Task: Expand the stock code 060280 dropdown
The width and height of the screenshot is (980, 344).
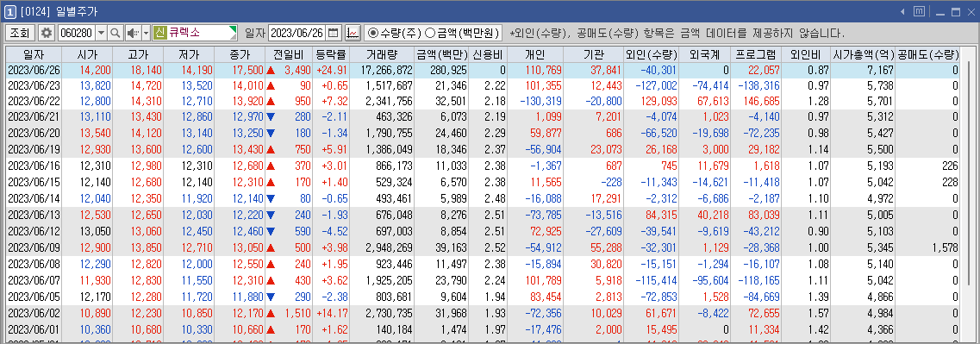Action: [102, 33]
